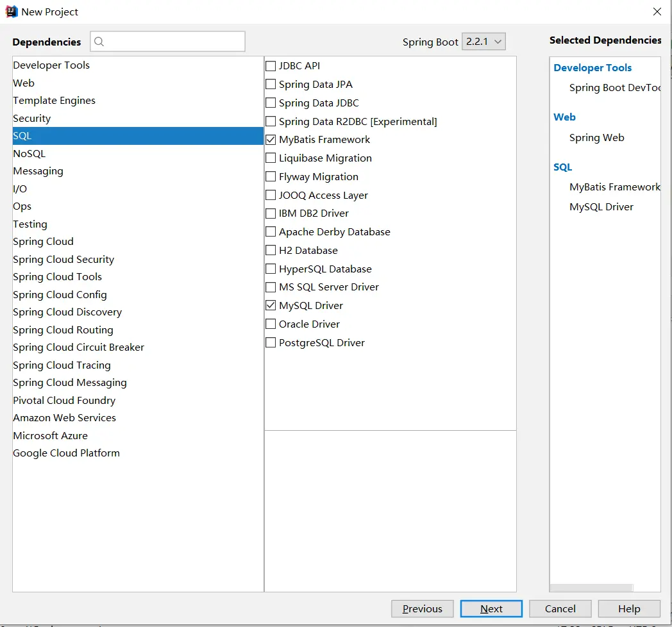672x627 pixels.
Task: Click the SQL heading in selected dependencies
Action: [x=562, y=167]
